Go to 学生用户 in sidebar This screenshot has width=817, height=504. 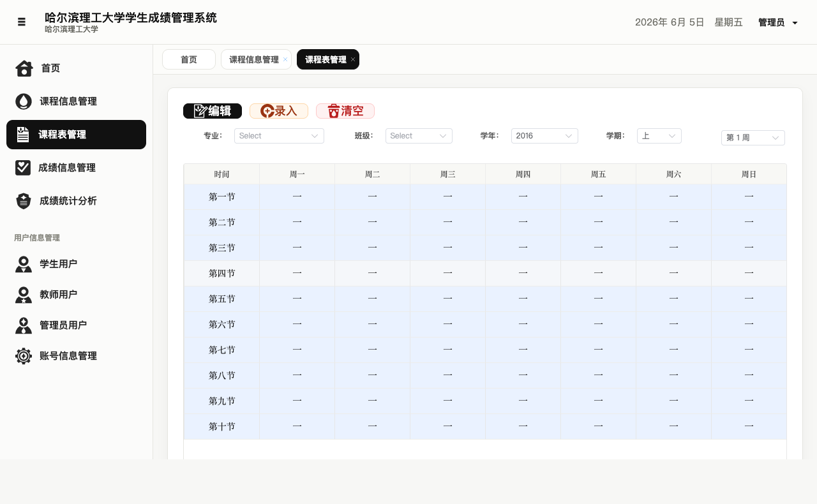[76, 264]
